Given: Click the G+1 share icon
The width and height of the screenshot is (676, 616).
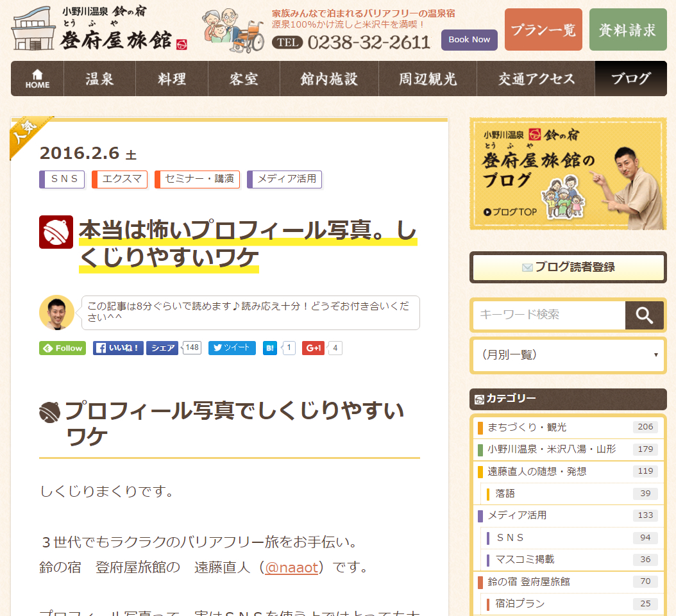Looking at the screenshot, I should click(x=313, y=348).
